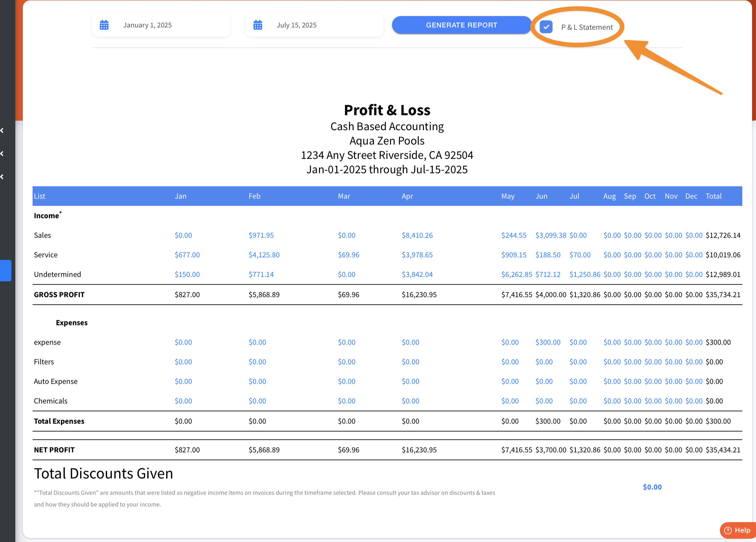Open April Sales amount $8,410.26
The width and height of the screenshot is (756, 542).
coord(417,235)
